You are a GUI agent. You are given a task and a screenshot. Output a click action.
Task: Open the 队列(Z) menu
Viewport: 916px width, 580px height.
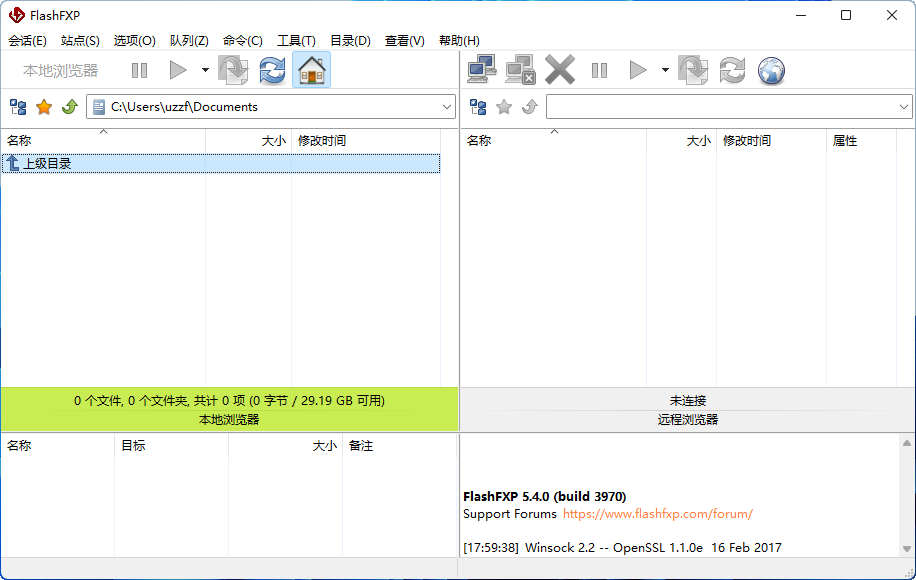point(189,41)
